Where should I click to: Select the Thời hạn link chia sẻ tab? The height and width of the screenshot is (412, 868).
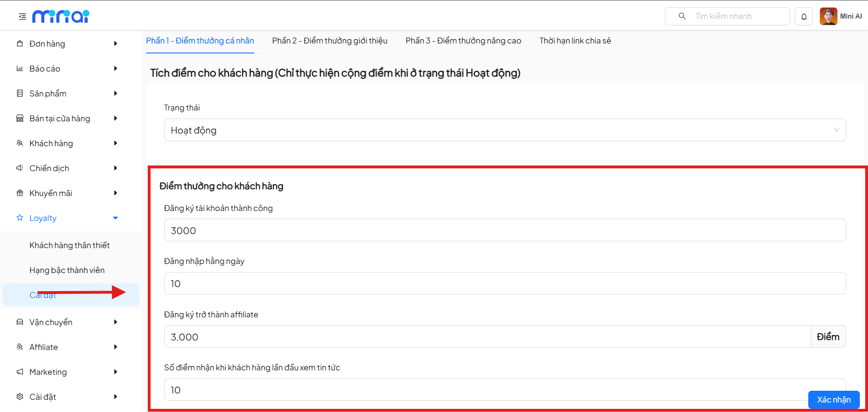(575, 41)
